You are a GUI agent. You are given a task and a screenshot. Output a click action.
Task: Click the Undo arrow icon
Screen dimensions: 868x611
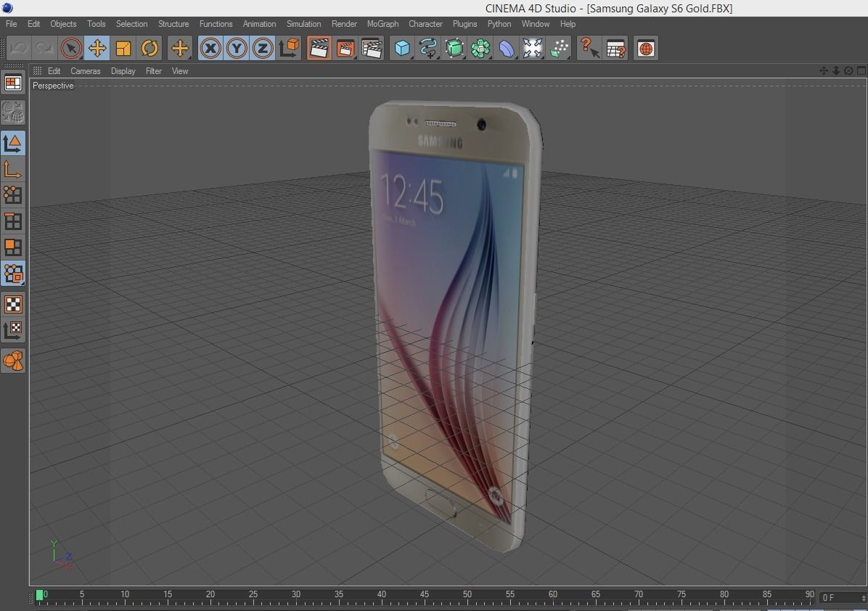18,48
